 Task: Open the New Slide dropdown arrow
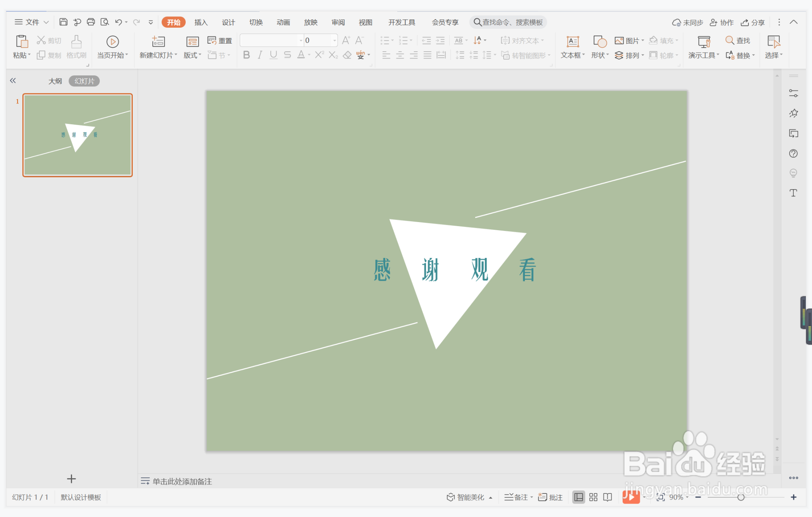(176, 55)
